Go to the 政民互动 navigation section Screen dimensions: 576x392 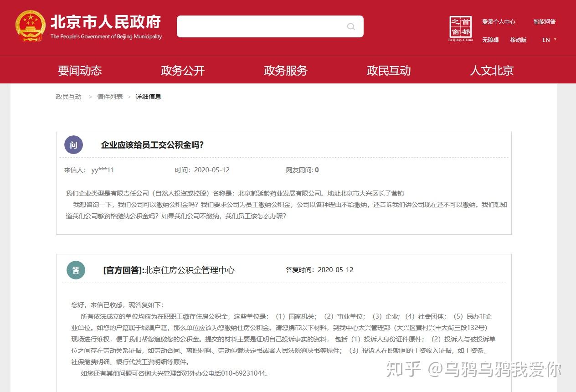pos(389,71)
